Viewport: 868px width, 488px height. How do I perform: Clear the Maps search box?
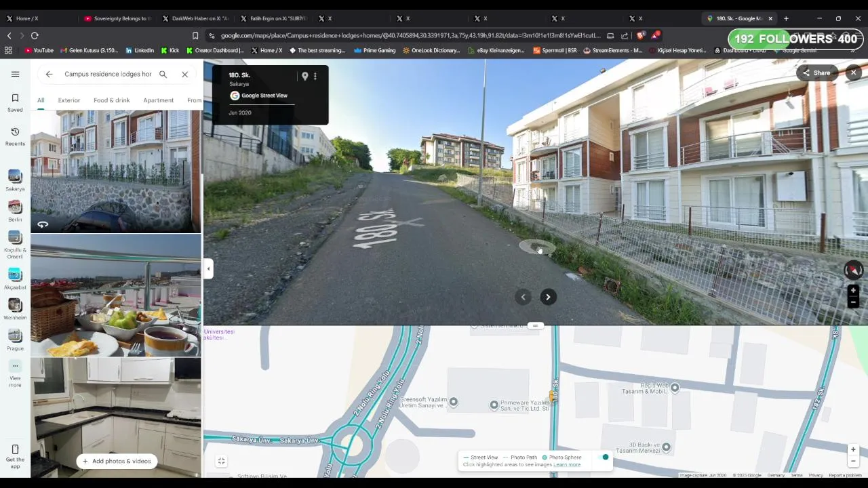click(184, 74)
